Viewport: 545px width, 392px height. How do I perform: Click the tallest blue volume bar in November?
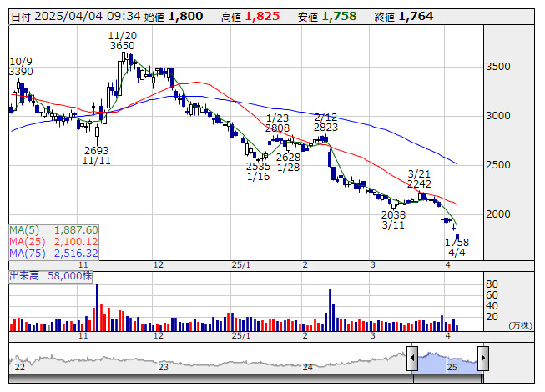(97, 306)
